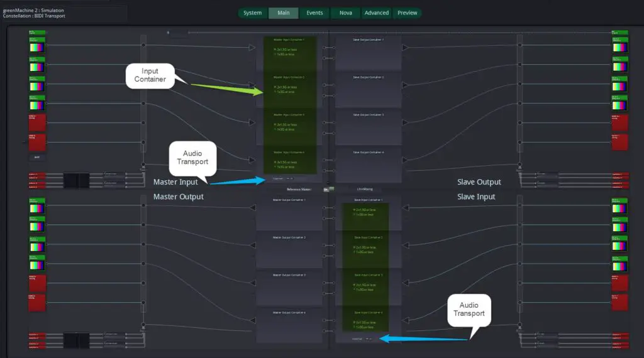Click the arrow feeding Slave Input Container 3
Image resolution: width=644 pixels, height=358 pixels.
point(406,283)
